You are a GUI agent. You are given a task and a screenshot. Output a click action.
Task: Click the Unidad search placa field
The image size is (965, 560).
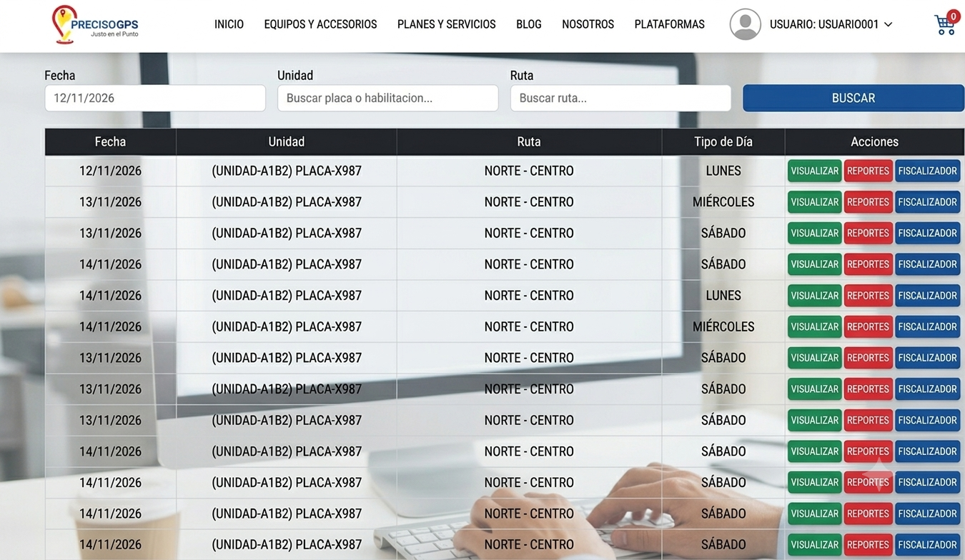(x=387, y=98)
